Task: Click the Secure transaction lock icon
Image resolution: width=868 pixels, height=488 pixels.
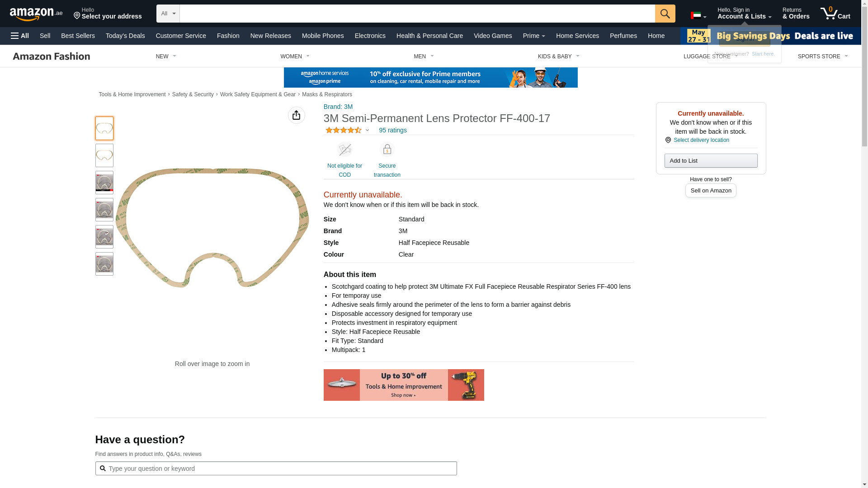Action: click(387, 150)
